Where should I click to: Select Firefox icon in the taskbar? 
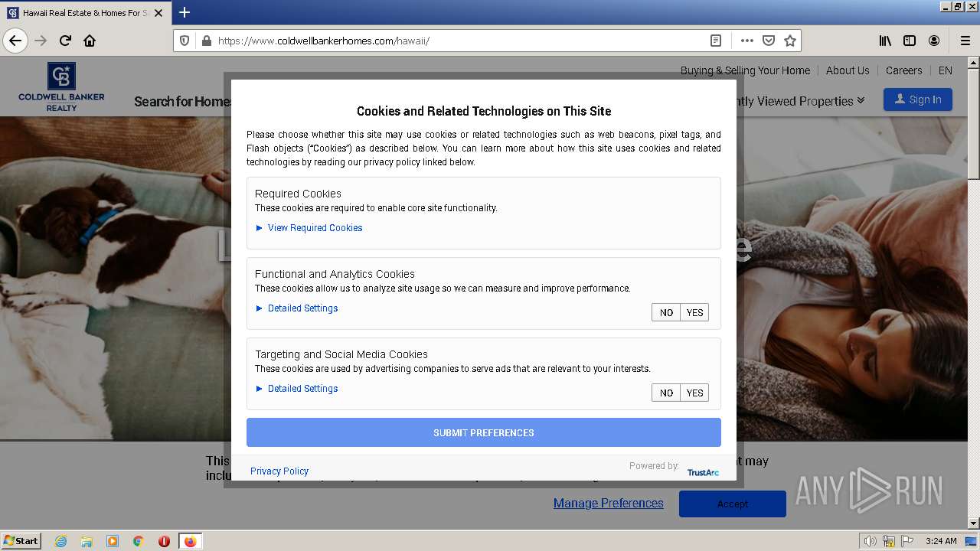click(x=190, y=541)
